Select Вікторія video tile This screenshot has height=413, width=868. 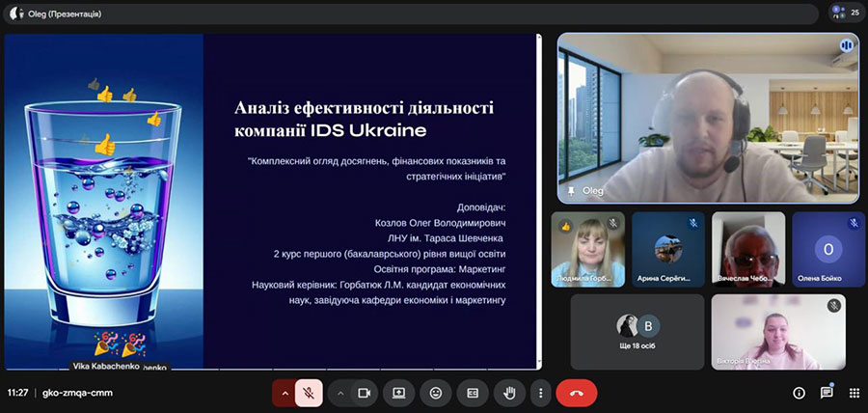point(778,332)
